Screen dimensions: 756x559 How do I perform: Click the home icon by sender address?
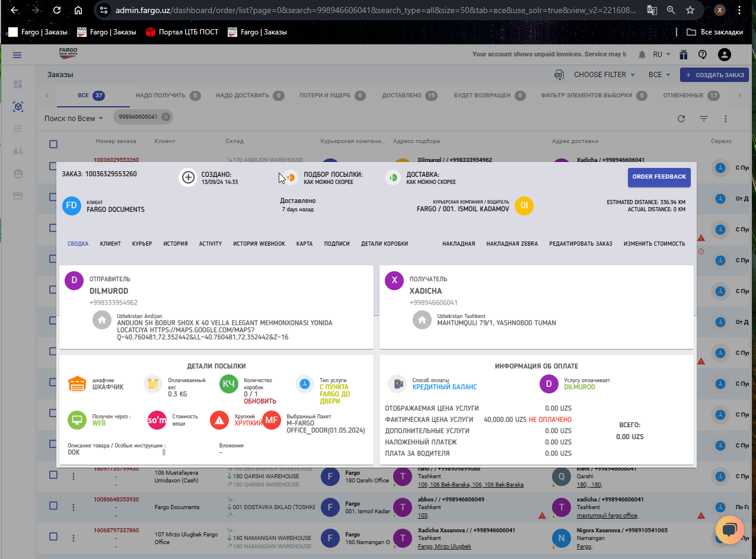[102, 320]
